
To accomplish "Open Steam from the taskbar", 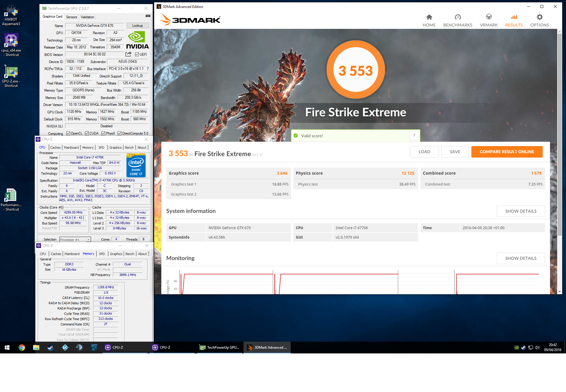I will [x=50, y=348].
